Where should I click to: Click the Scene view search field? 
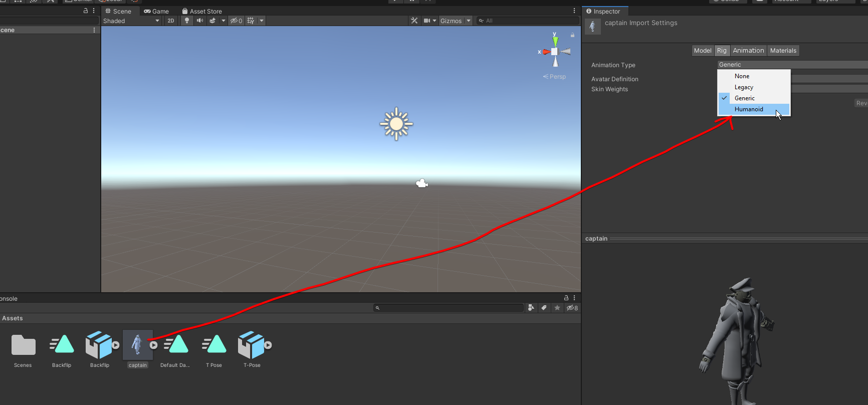tap(527, 21)
